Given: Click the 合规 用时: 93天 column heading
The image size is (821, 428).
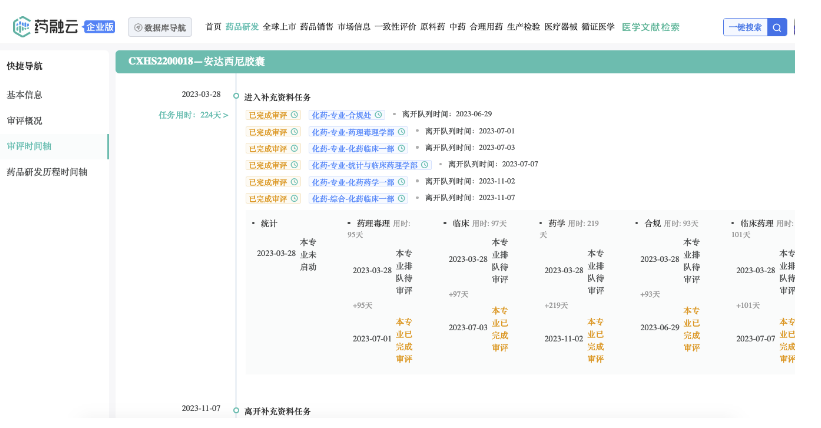Looking at the screenshot, I should coord(671,224).
